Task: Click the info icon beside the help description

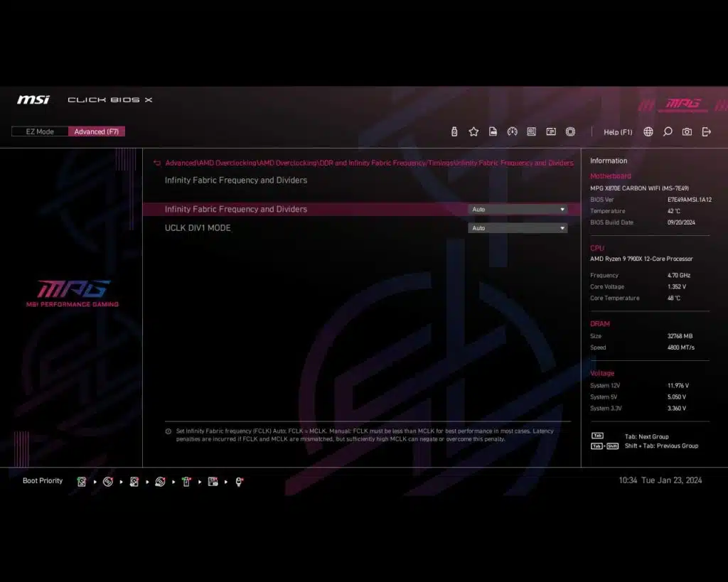Action: [168, 431]
